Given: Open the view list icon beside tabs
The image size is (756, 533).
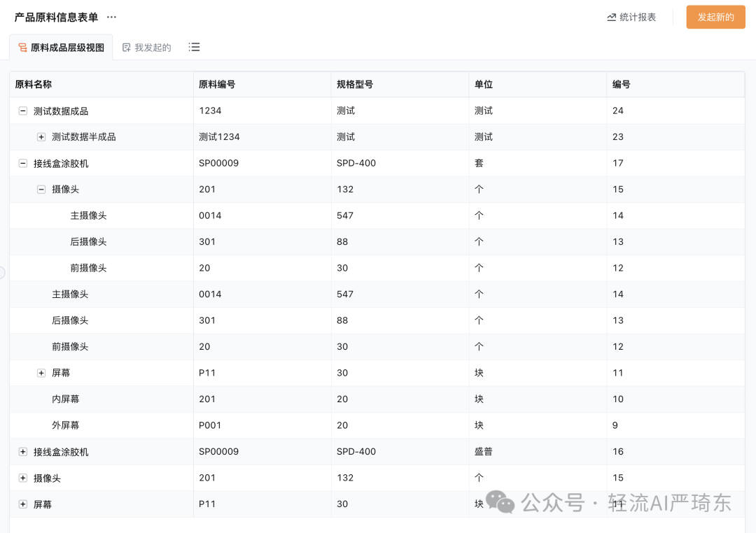Looking at the screenshot, I should click(195, 48).
